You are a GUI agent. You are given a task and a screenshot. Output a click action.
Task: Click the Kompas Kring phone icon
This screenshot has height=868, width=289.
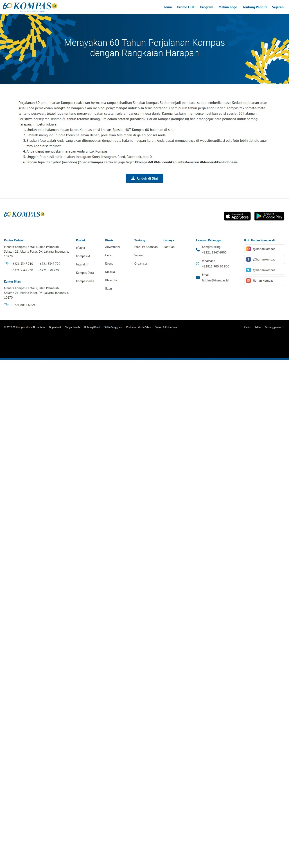198,250
